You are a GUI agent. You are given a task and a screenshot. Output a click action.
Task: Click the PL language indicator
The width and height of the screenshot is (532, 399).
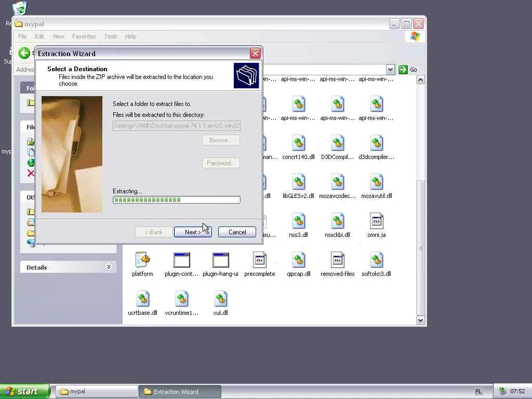click(478, 392)
